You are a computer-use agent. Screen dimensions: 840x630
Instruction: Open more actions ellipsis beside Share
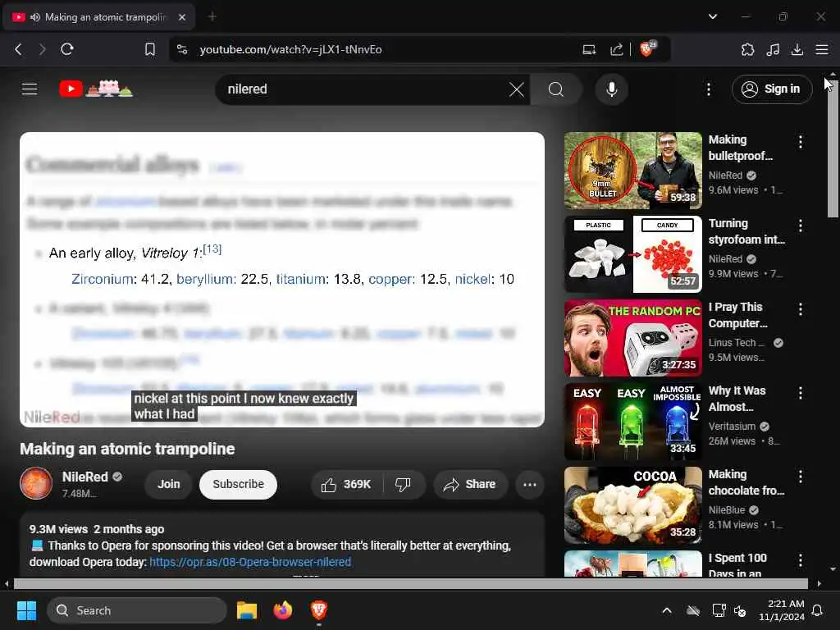pos(530,484)
